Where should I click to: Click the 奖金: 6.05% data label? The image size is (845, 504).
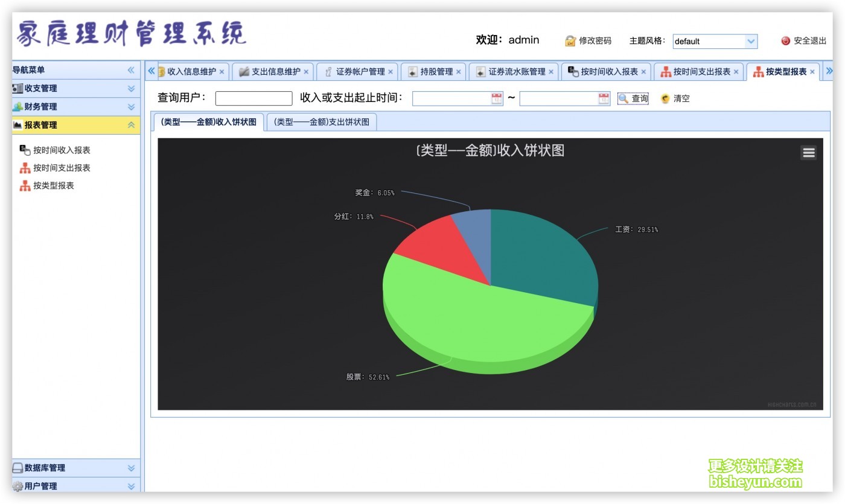pyautogui.click(x=375, y=193)
